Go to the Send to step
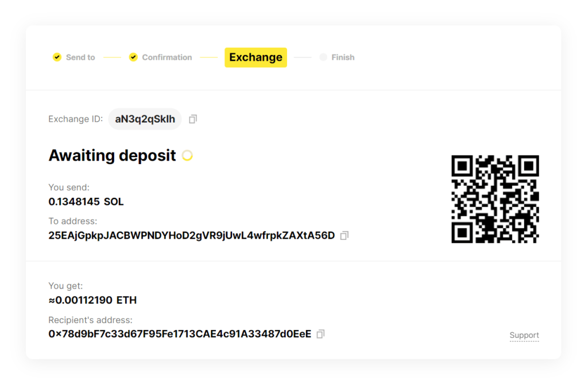The width and height of the screenshot is (588, 385). click(x=80, y=57)
